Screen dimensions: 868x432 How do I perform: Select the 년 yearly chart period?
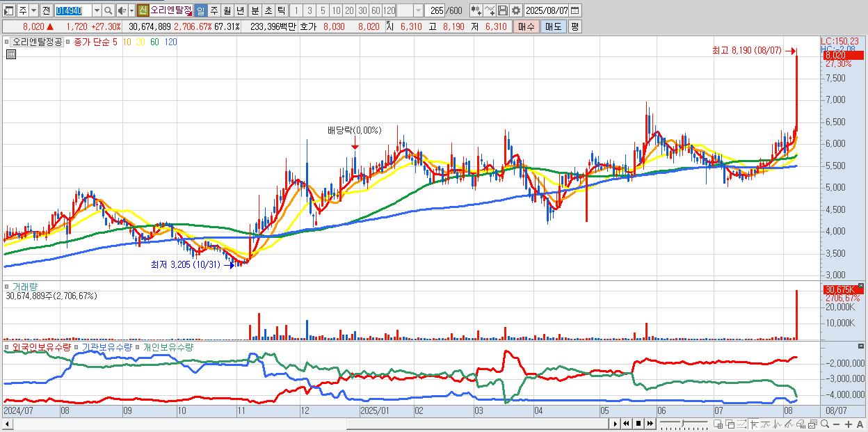coord(240,11)
